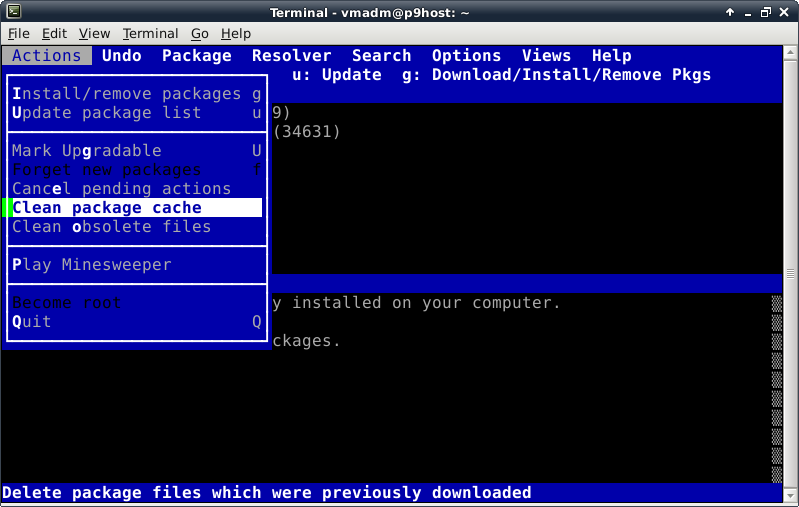Image resolution: width=799 pixels, height=507 pixels.
Task: Open the terminal File menu
Action: [19, 34]
